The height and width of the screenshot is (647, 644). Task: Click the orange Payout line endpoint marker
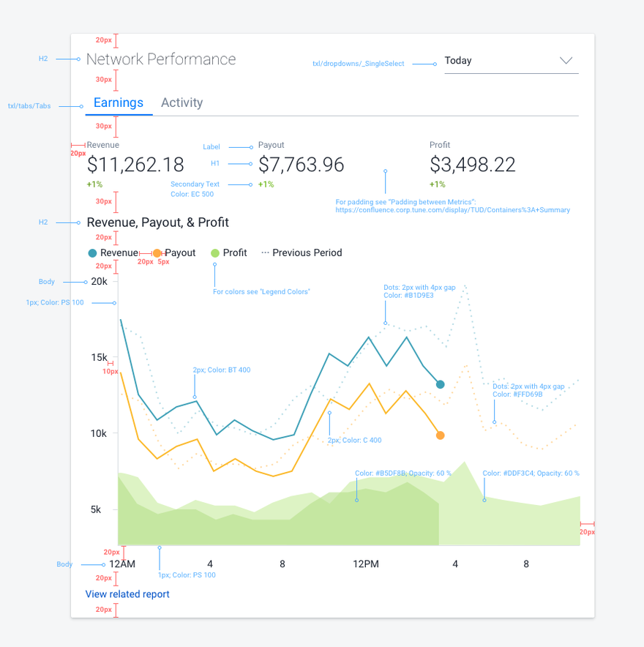point(440,435)
